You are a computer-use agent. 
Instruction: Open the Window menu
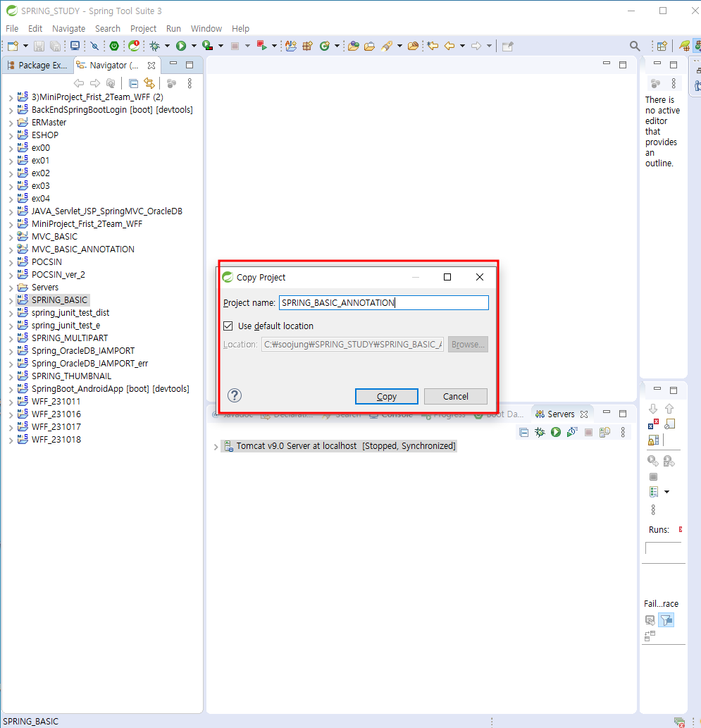[x=206, y=28]
